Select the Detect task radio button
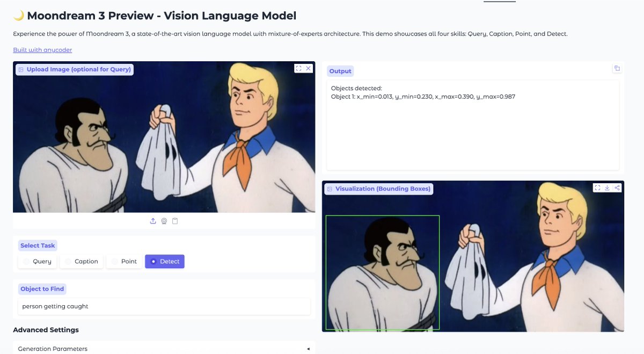Viewport: 644px width, 354px height. point(165,262)
